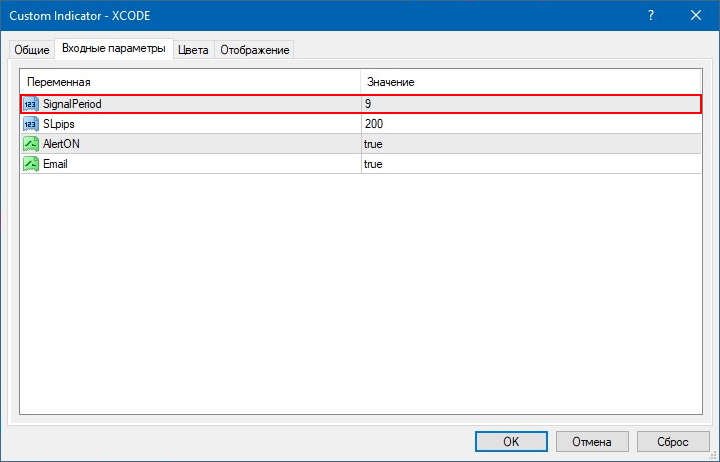This screenshot has height=462, width=720.
Task: Click the Переменная column header
Action: point(190,81)
